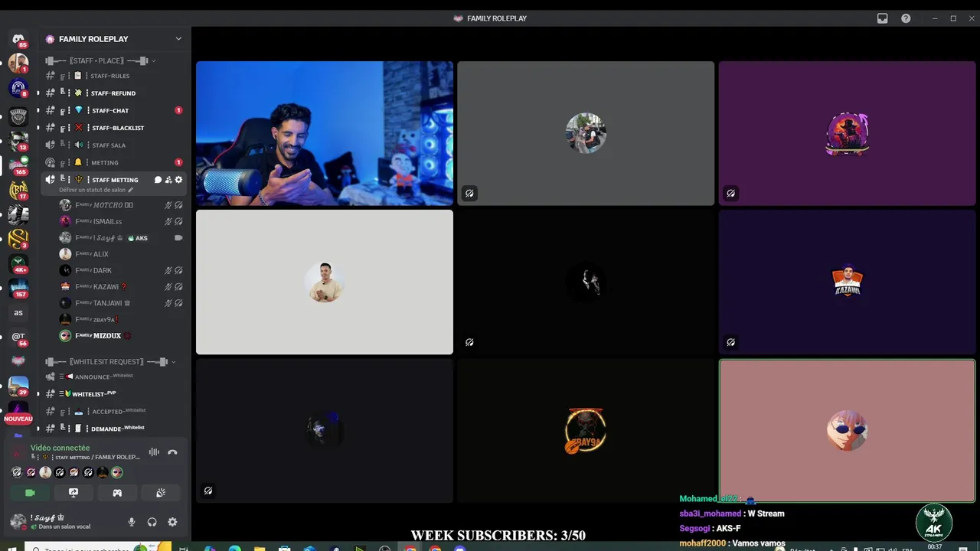980x551 pixels.
Task: Open Discord direct messages home icon
Action: [x=18, y=40]
